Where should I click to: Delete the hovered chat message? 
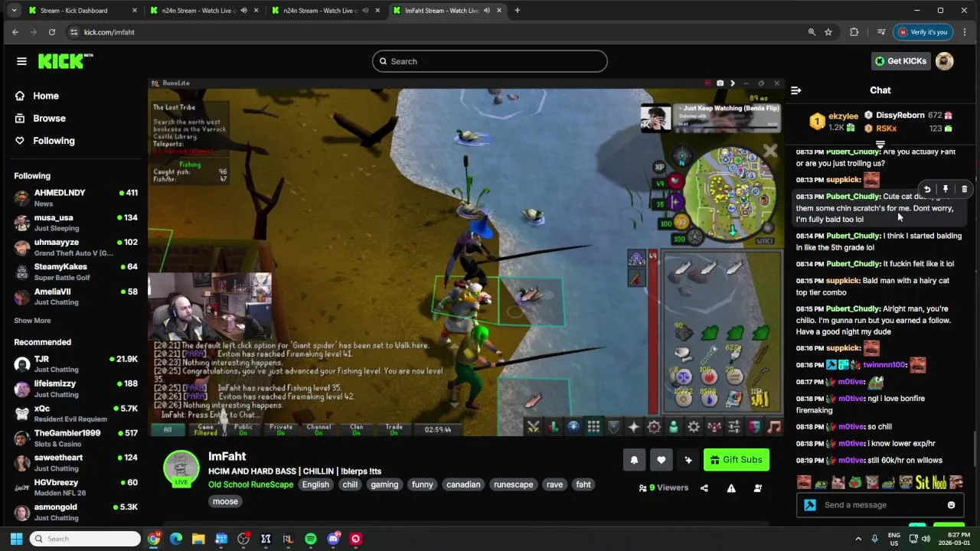(964, 189)
